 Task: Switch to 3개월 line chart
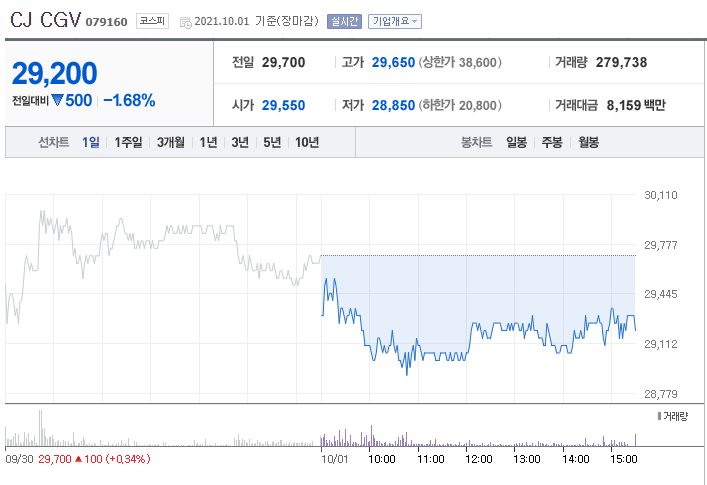tap(170, 142)
